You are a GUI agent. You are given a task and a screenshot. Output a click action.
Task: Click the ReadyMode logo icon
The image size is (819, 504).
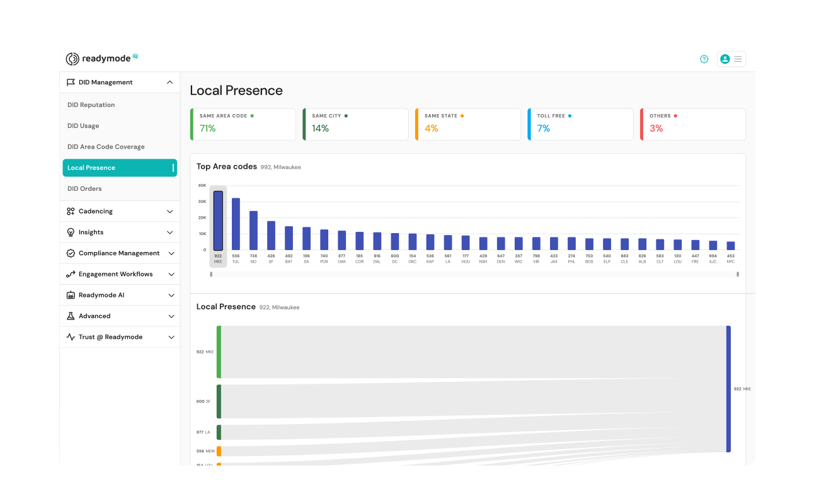point(72,59)
